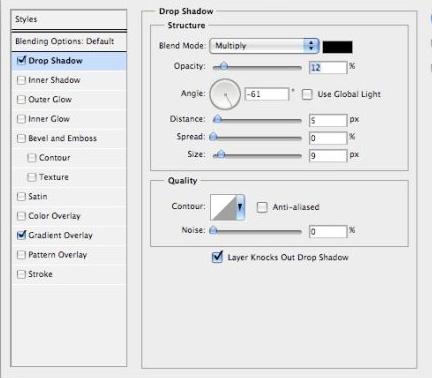432x378 pixels.
Task: Open the Contour picker dropdown arrow
Action: tap(240, 208)
